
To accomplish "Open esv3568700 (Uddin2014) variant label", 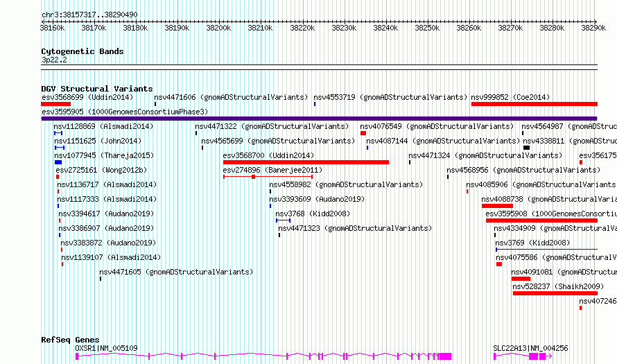I will (268, 155).
